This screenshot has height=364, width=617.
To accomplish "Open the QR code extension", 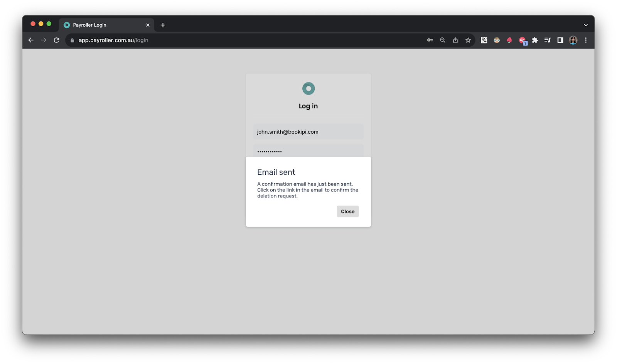I will (484, 40).
